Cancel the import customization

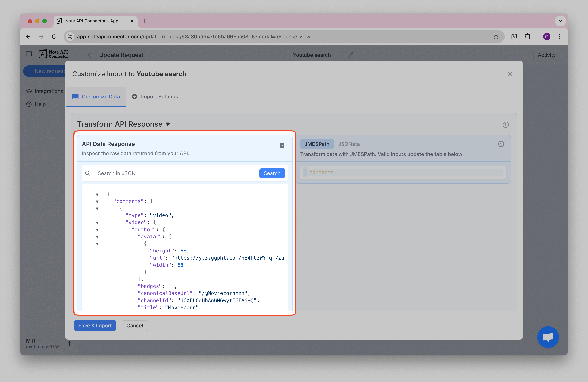(134, 326)
